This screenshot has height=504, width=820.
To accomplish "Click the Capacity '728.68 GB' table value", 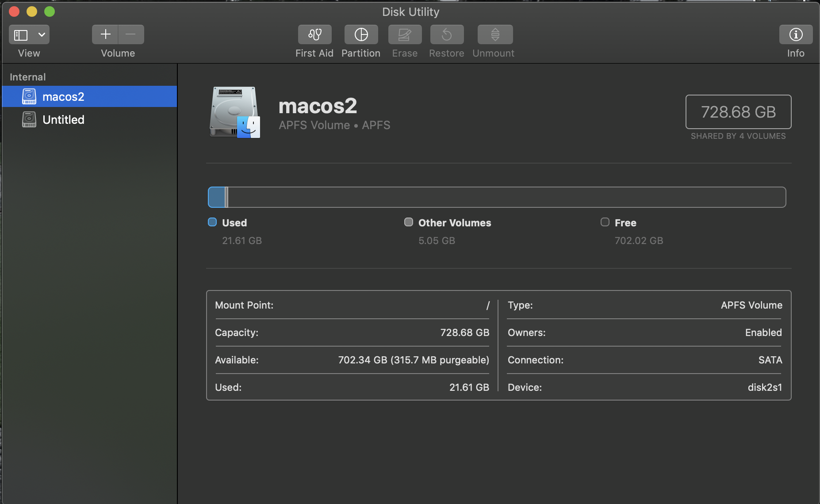I will click(465, 332).
